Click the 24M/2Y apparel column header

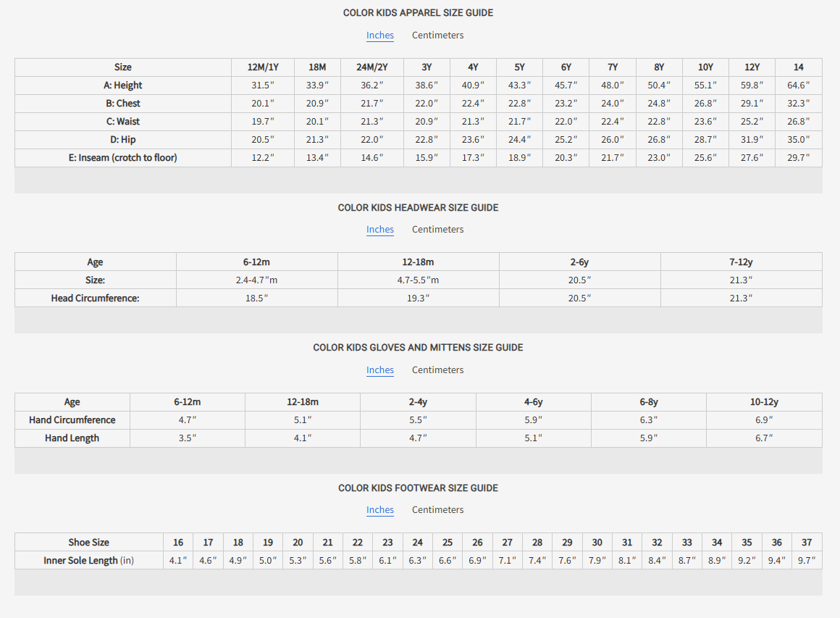(x=372, y=67)
